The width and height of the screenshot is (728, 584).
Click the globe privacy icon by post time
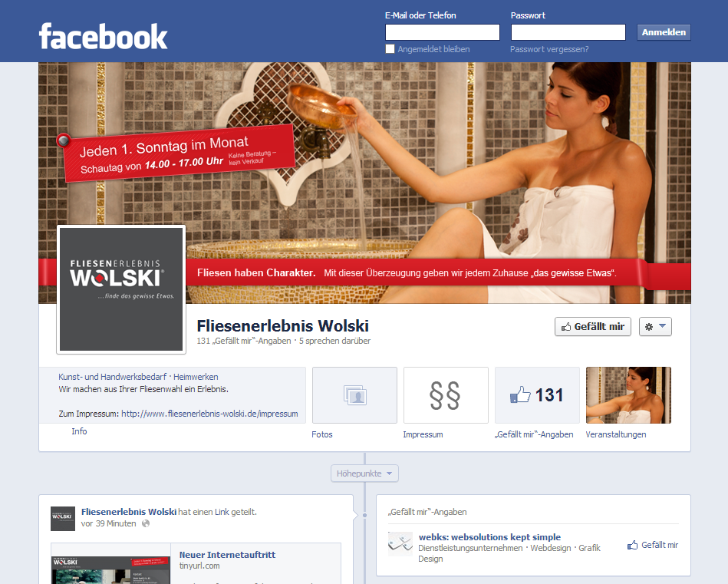(x=146, y=523)
